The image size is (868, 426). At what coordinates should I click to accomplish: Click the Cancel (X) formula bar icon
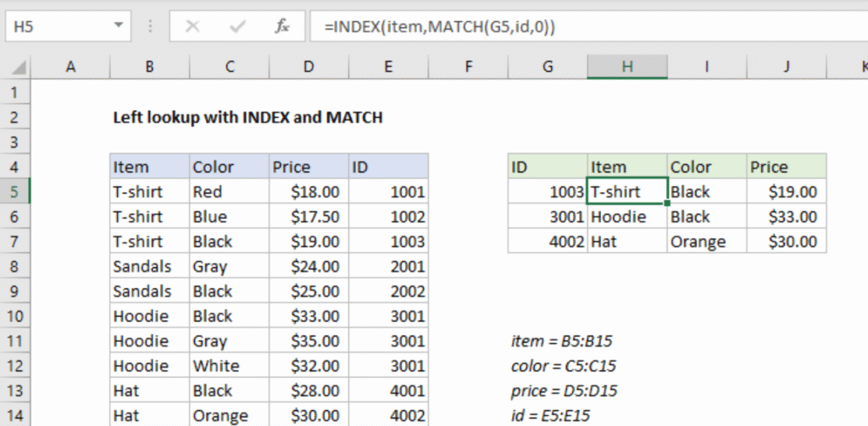tap(192, 26)
